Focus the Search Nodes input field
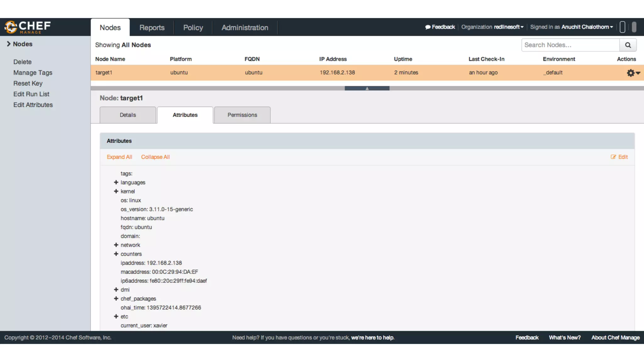The height and width of the screenshot is (362, 644). tap(570, 45)
